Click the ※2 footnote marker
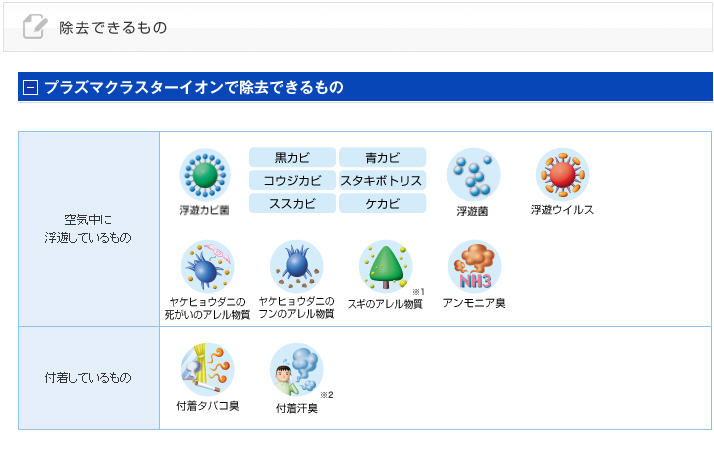Screen dimensions: 714x459 [327, 394]
